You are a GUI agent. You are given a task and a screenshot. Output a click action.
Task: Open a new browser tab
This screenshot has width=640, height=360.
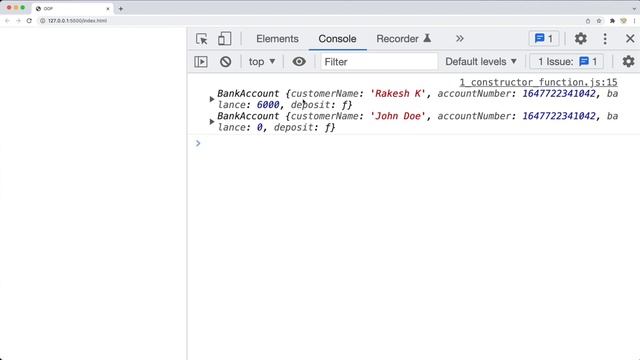tap(120, 8)
